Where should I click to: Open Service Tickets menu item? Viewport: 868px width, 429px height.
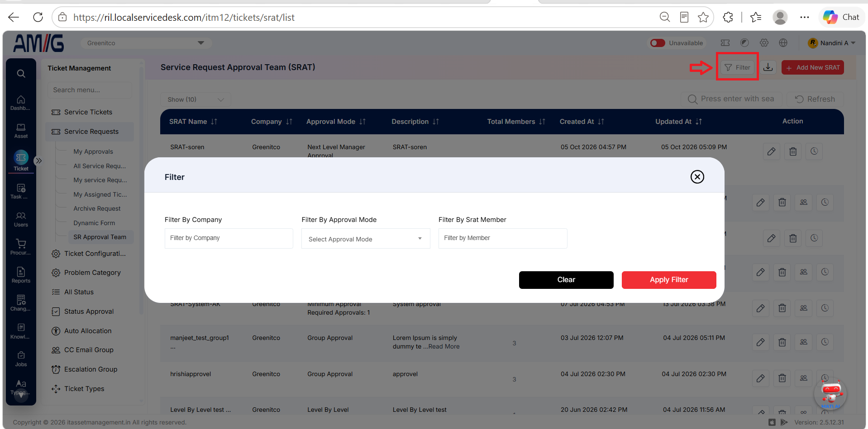click(88, 112)
